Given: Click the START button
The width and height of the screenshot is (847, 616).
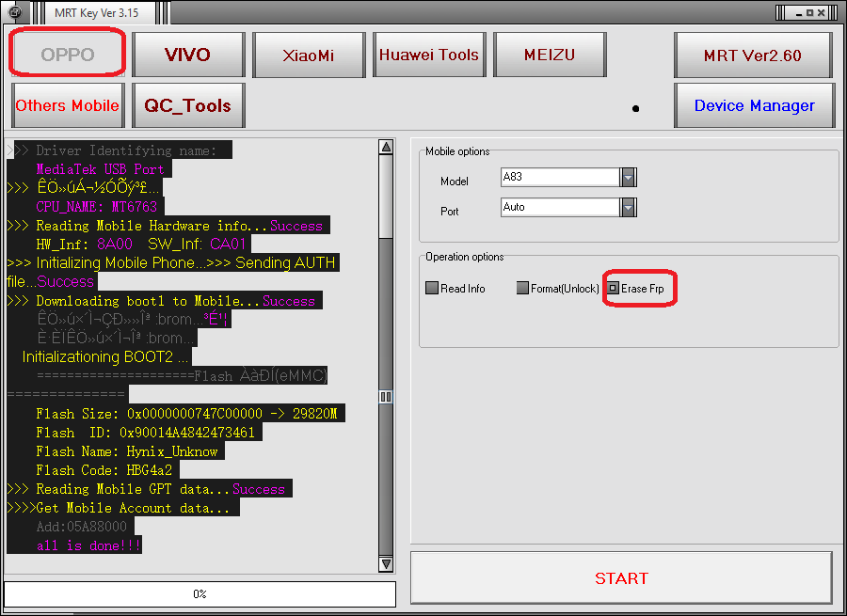Looking at the screenshot, I should coord(621,577).
